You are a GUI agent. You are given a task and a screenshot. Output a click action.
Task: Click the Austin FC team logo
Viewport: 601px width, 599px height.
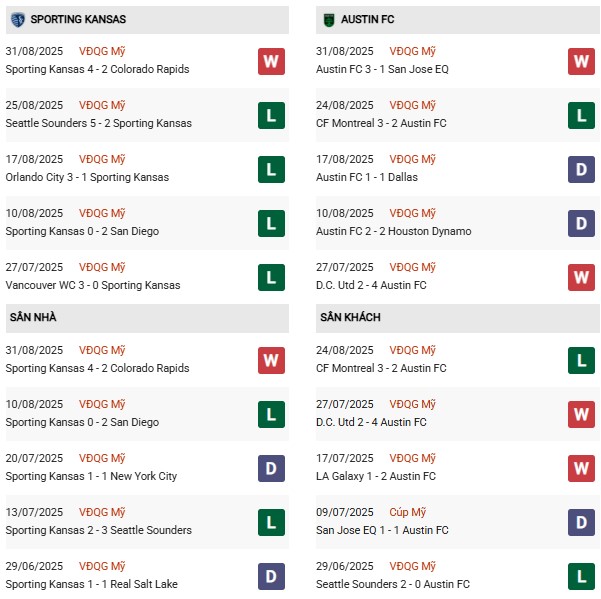(x=327, y=19)
